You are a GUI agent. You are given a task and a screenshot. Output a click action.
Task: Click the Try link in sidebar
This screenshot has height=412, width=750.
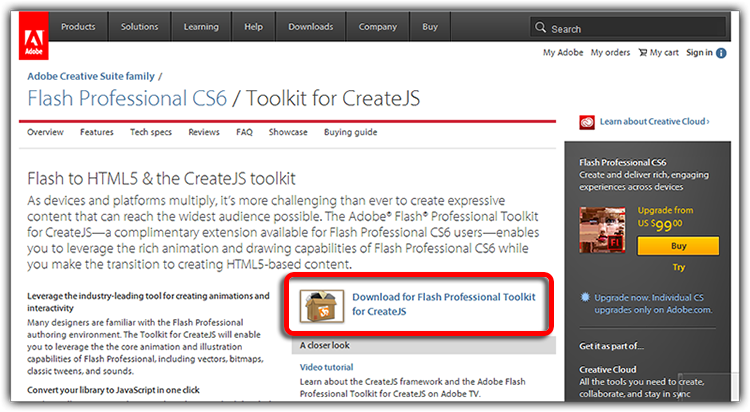[679, 267]
